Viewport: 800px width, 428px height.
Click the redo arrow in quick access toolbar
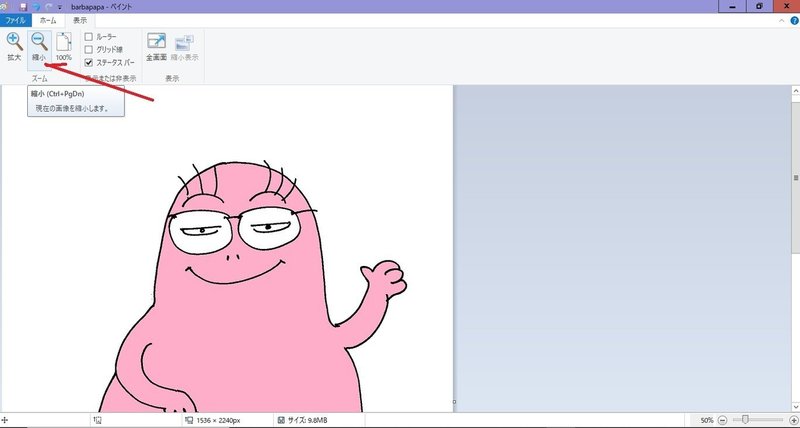tap(49, 7)
